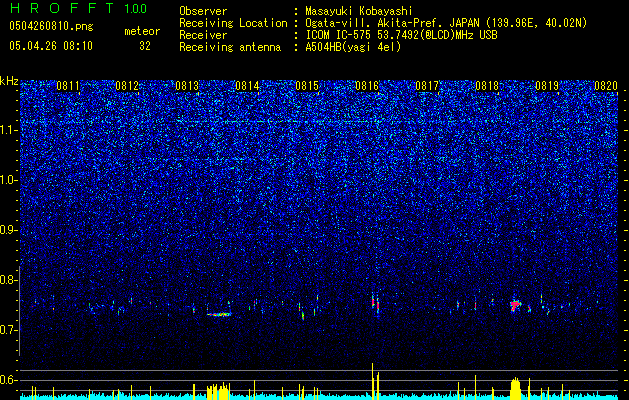
Task: Click the 0819 time marker
Action: pos(547,86)
